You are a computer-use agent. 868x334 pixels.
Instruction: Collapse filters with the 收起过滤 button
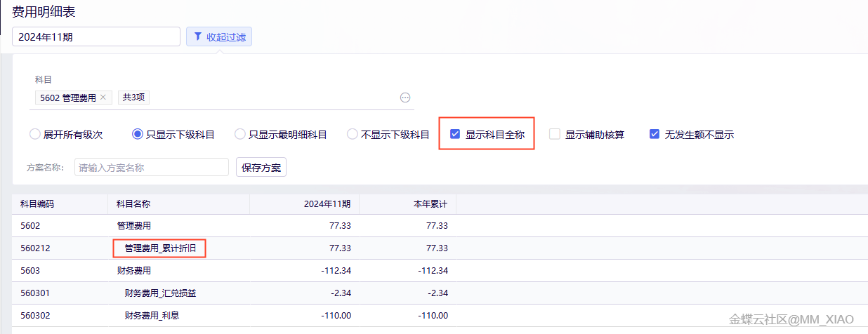pos(219,37)
